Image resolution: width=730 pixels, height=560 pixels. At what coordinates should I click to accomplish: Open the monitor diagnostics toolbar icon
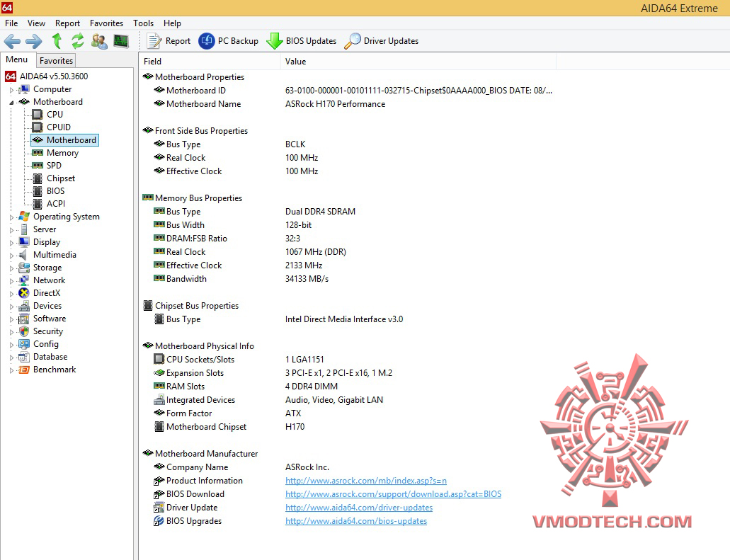click(x=121, y=41)
